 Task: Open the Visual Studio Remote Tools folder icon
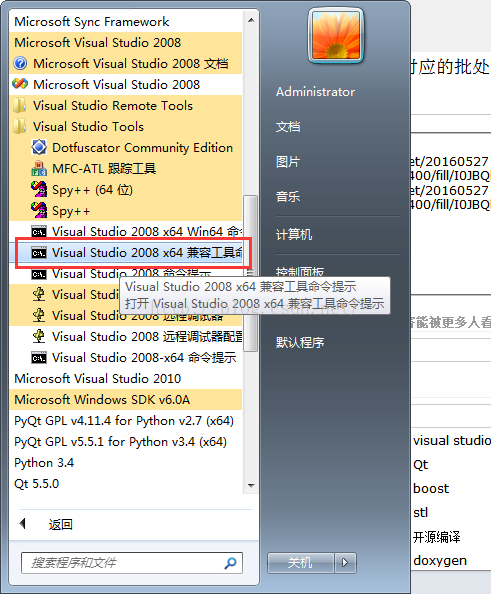[x=20, y=105]
